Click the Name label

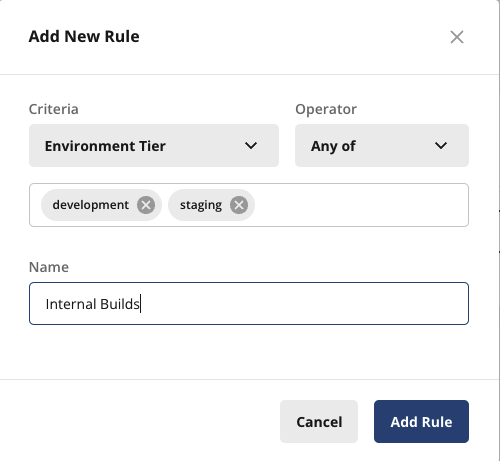pos(49,267)
